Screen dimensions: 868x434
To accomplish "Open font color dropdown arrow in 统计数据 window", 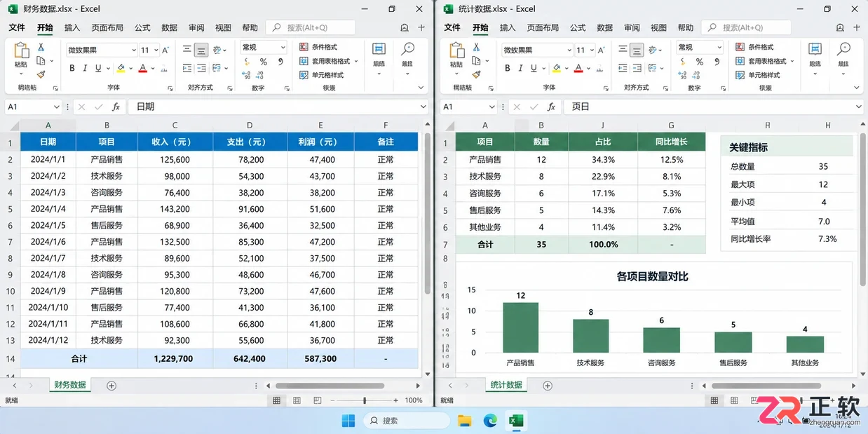I will coord(588,69).
